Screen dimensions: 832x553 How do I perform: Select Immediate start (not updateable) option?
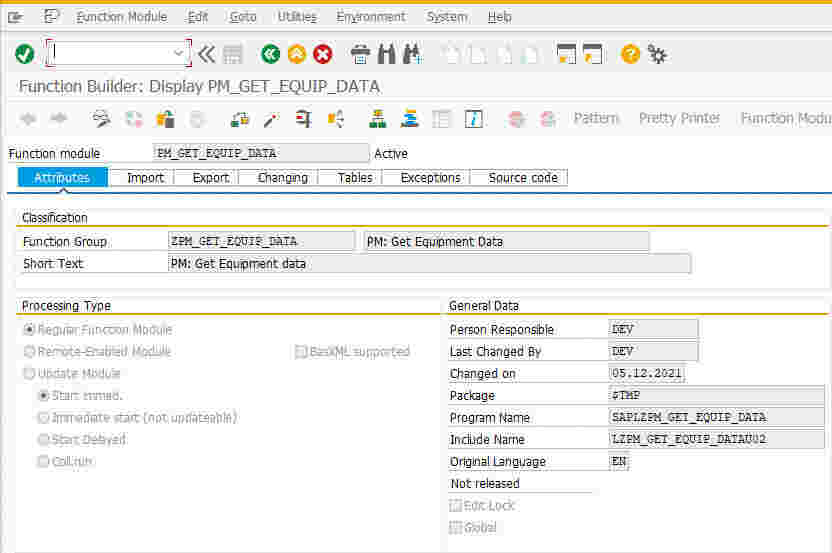point(44,418)
